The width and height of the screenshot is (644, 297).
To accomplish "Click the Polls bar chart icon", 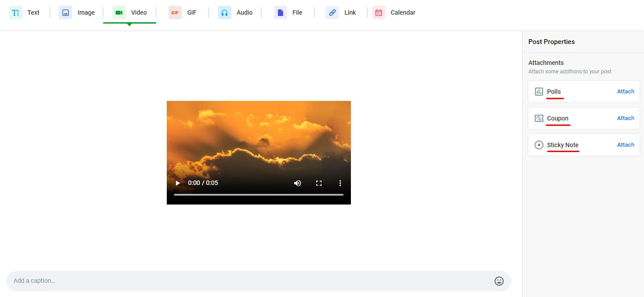I will (x=539, y=92).
